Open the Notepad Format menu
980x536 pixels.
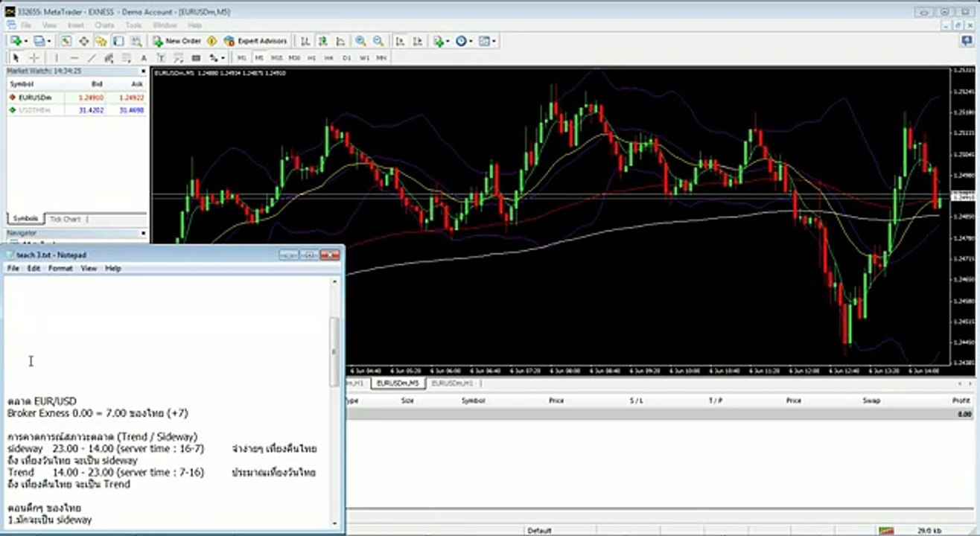pos(60,268)
